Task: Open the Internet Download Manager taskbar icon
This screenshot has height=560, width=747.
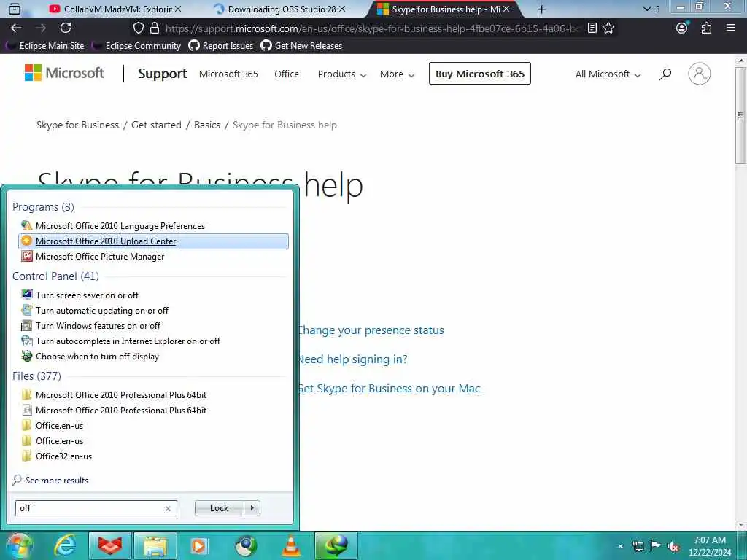Action: coord(336,545)
